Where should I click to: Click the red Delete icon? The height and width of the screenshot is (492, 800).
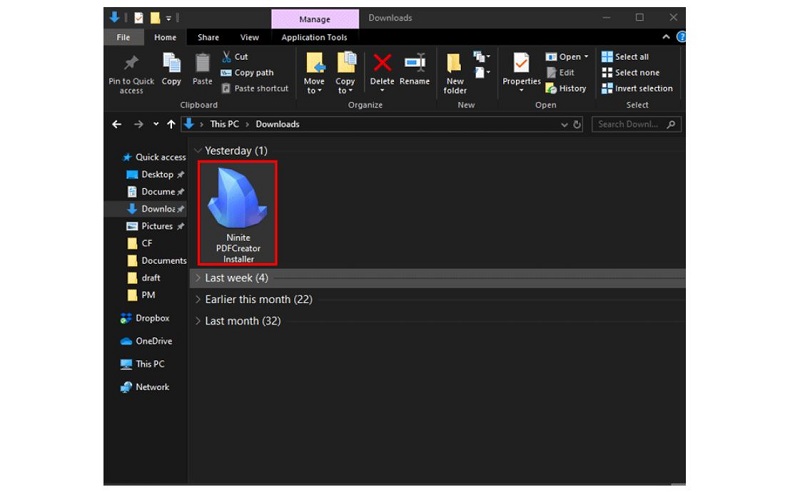coord(382,63)
